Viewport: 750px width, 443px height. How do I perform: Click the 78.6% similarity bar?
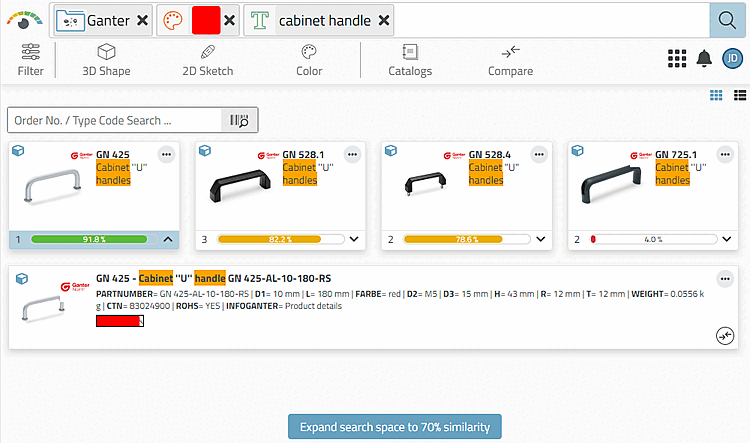467,239
